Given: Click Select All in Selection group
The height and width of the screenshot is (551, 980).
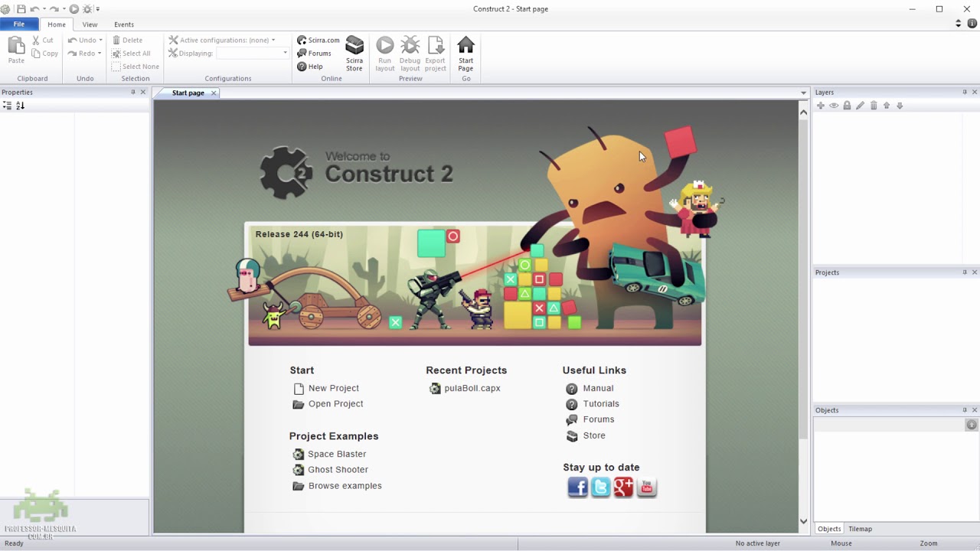Looking at the screenshot, I should pos(131,54).
